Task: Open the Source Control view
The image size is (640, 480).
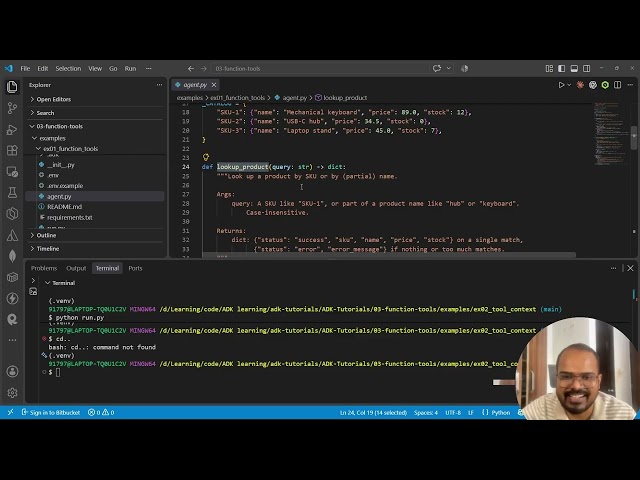Action: 12,108
